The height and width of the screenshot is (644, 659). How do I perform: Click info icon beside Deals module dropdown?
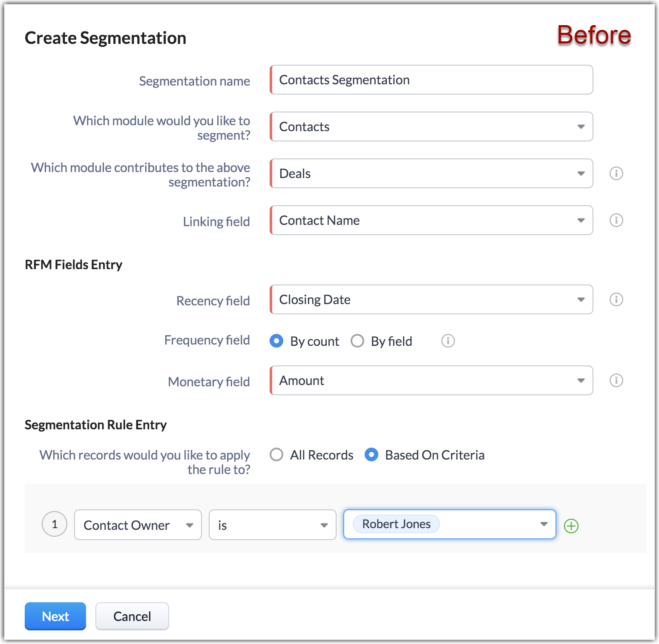pyautogui.click(x=616, y=173)
